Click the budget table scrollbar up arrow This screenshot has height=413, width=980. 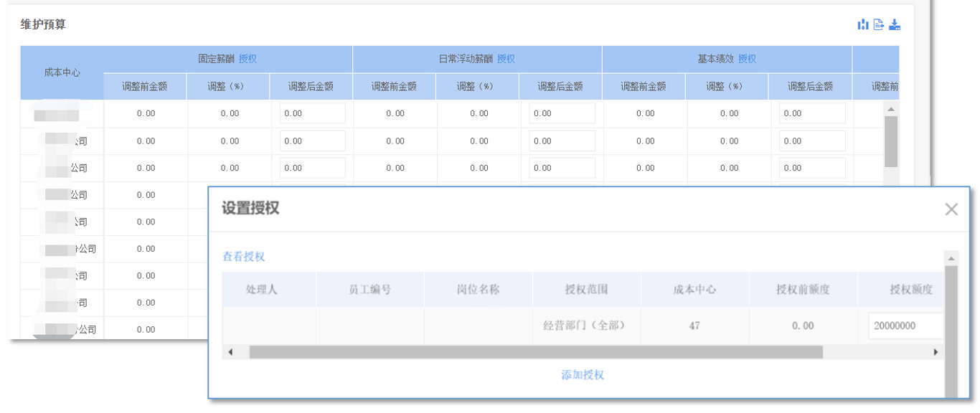[x=891, y=109]
